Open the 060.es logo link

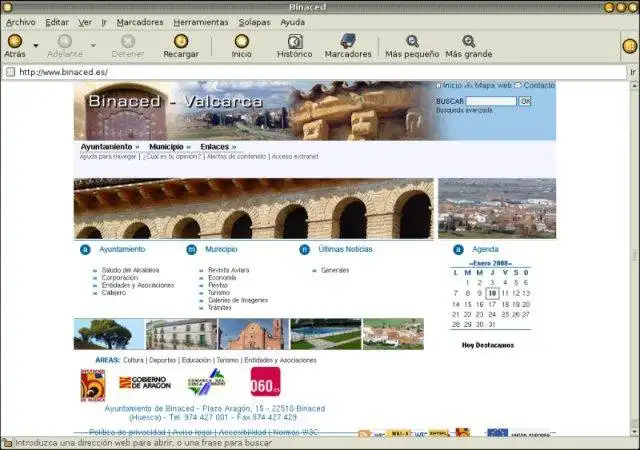tap(266, 382)
